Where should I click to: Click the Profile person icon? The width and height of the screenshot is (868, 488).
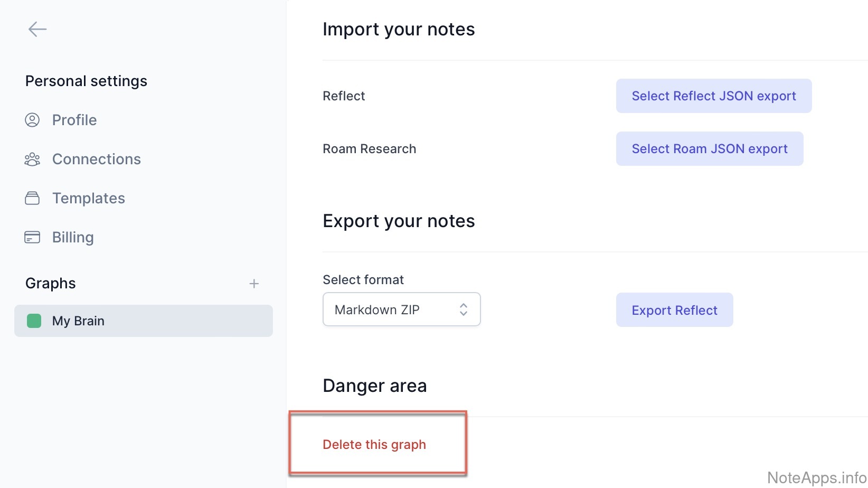click(32, 120)
